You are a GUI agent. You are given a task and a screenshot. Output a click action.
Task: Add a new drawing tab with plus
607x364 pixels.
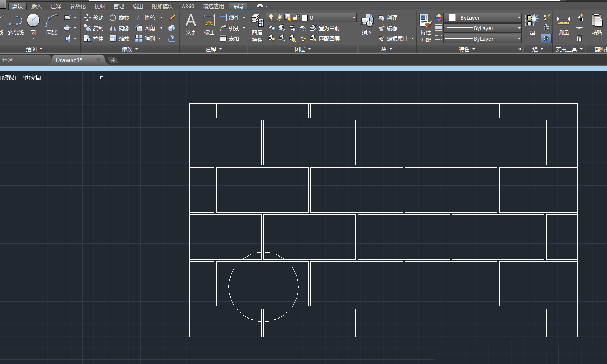[113, 60]
